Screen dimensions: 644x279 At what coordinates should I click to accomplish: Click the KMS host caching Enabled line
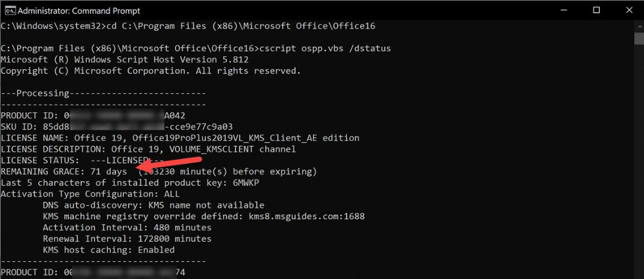click(x=108, y=250)
